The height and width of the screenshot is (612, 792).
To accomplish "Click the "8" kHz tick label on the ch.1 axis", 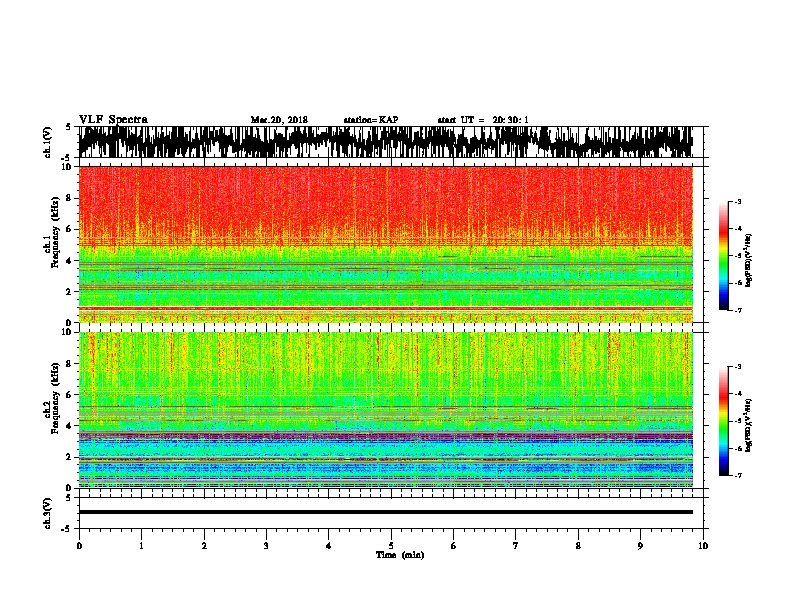I will point(69,198).
